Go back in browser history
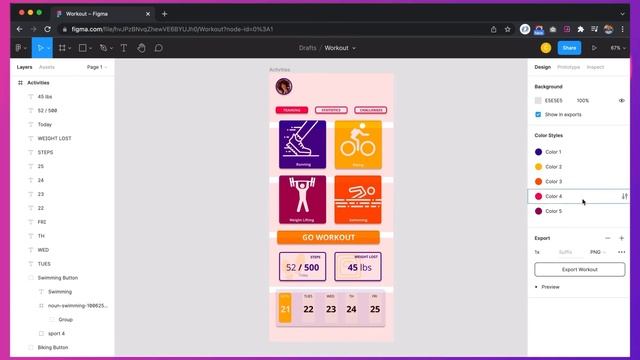This screenshot has height=360, width=640. click(x=20, y=29)
